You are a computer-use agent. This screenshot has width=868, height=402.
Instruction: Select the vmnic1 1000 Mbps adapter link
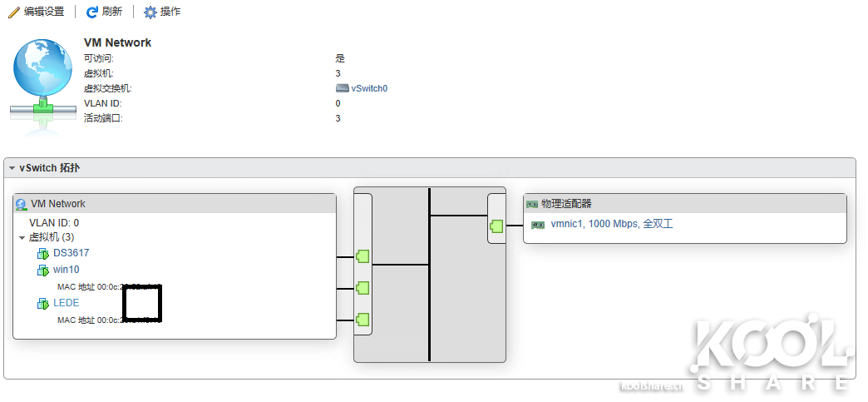tap(611, 225)
